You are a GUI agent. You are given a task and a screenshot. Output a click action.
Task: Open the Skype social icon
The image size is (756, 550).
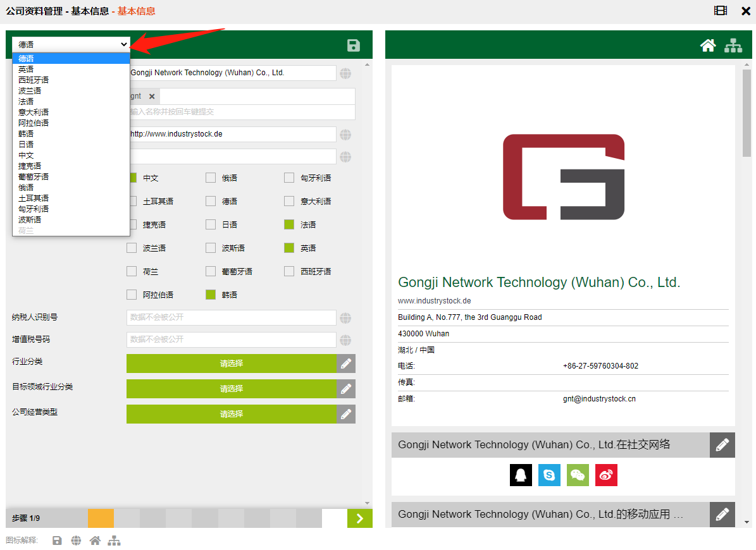pyautogui.click(x=549, y=475)
